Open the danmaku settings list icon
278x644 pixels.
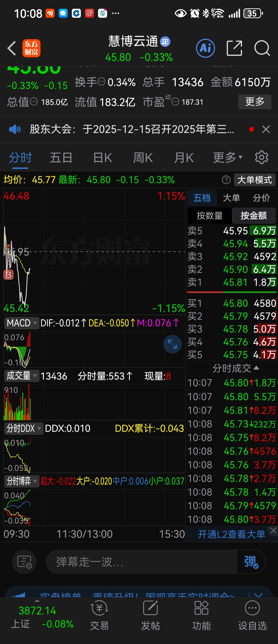(x=24, y=562)
